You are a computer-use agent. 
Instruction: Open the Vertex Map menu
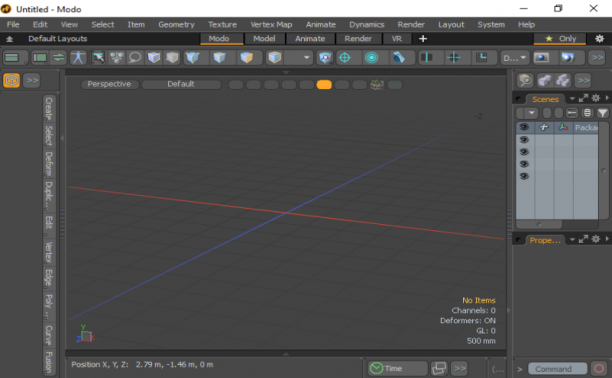click(271, 25)
